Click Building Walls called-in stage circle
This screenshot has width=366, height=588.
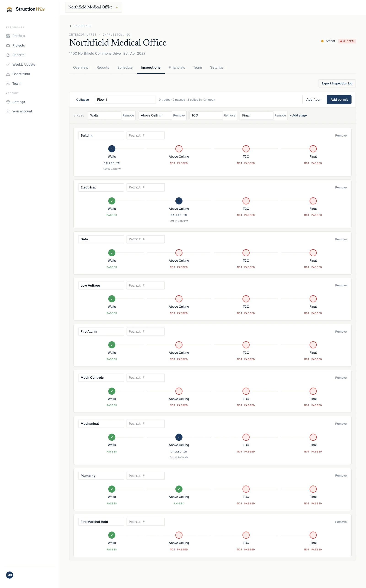pyautogui.click(x=112, y=149)
